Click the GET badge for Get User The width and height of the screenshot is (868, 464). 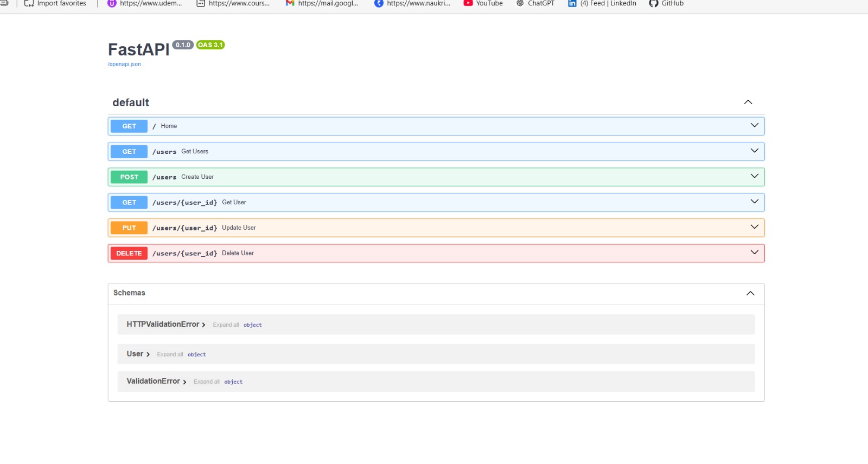[129, 203]
